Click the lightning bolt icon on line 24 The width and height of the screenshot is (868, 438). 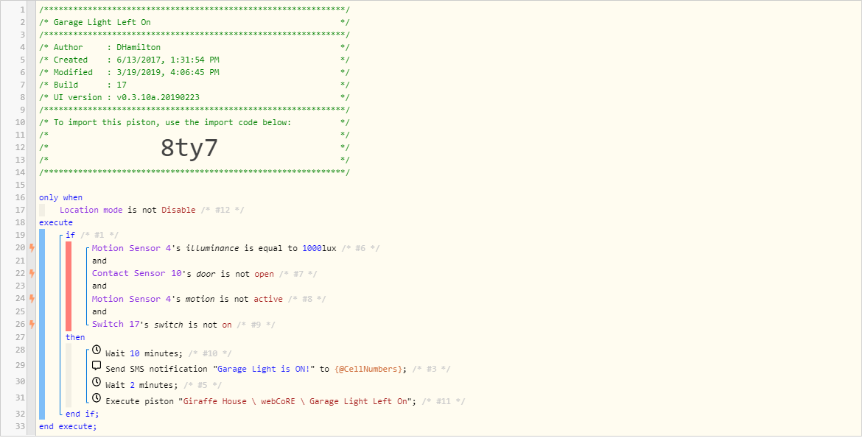[x=32, y=299]
